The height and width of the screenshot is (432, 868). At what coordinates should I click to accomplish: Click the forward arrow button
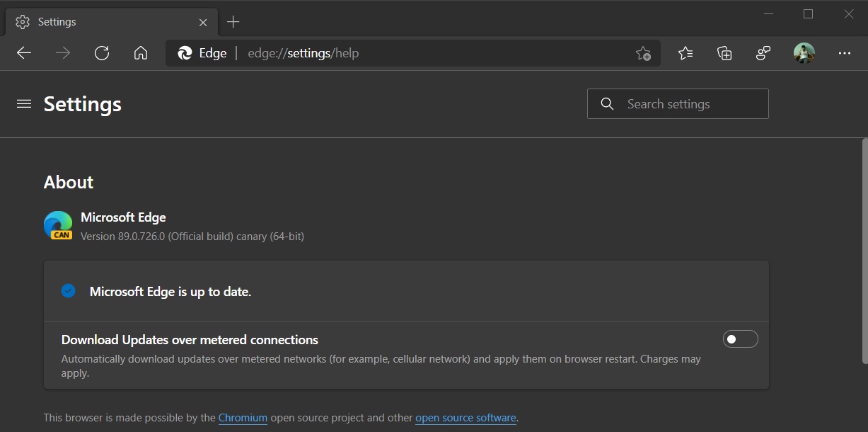click(63, 53)
